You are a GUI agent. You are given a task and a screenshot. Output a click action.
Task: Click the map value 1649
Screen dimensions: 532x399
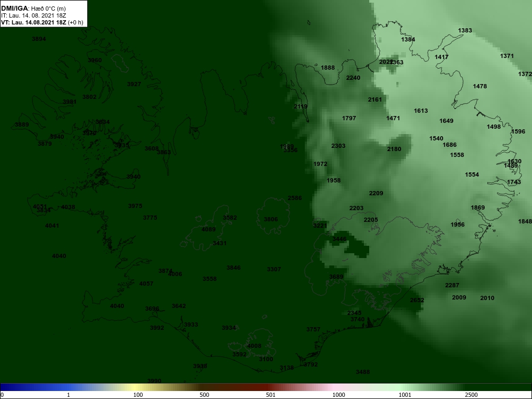tap(446, 121)
